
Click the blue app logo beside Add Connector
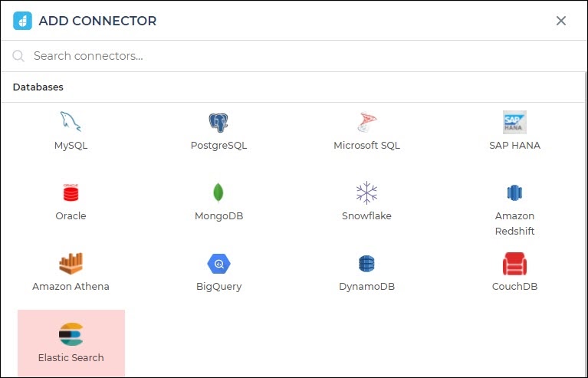click(22, 21)
